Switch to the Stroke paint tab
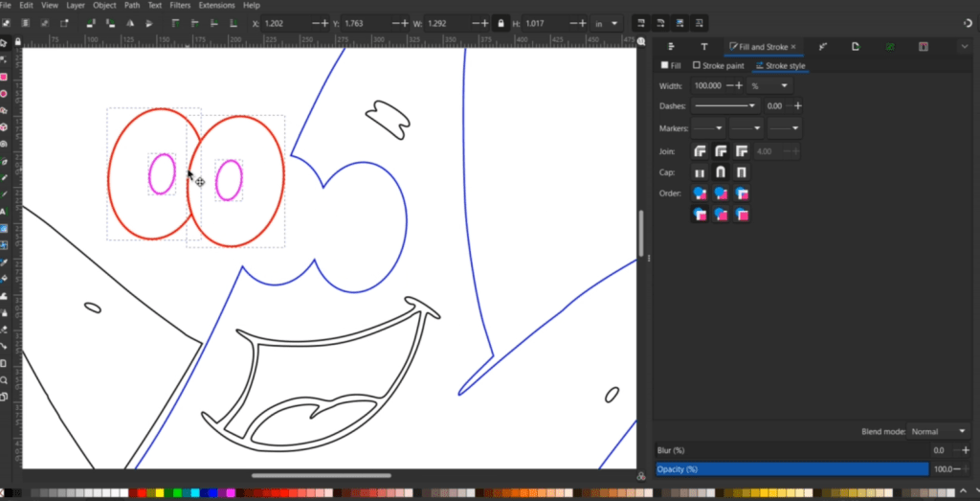The width and height of the screenshot is (980, 501). pos(719,66)
